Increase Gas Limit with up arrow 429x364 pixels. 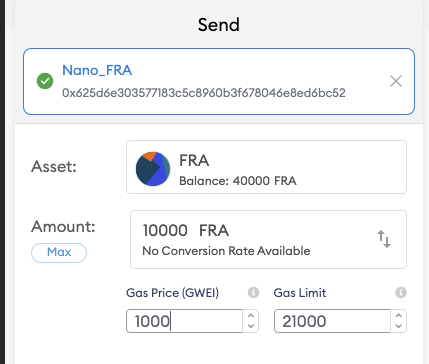(x=398, y=315)
